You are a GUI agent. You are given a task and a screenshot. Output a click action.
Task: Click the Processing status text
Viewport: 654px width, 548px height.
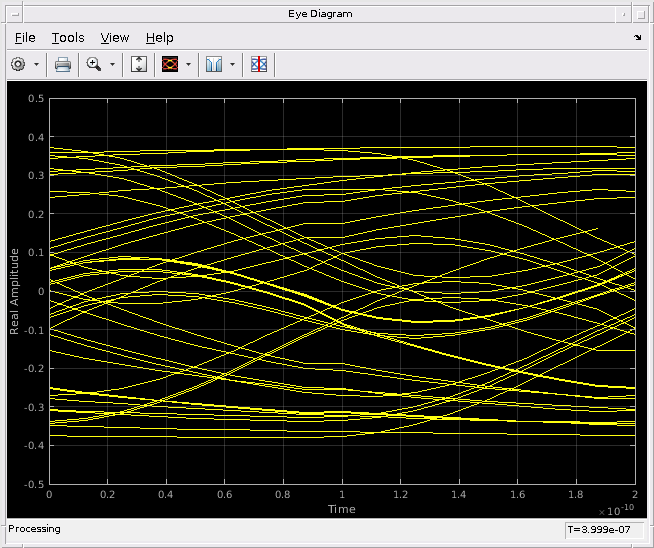(x=35, y=529)
